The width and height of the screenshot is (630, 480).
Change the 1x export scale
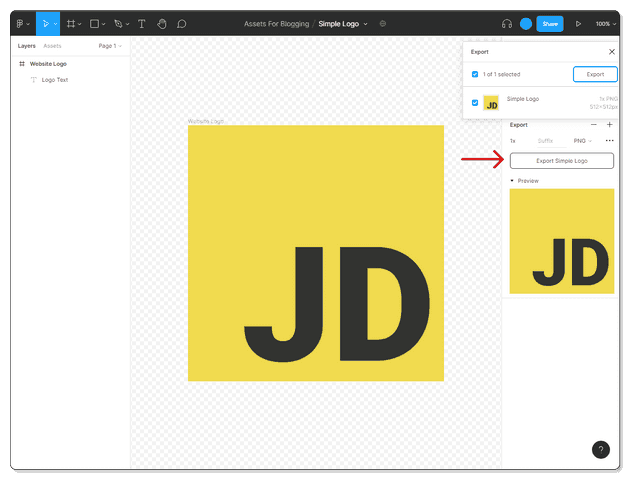click(513, 141)
